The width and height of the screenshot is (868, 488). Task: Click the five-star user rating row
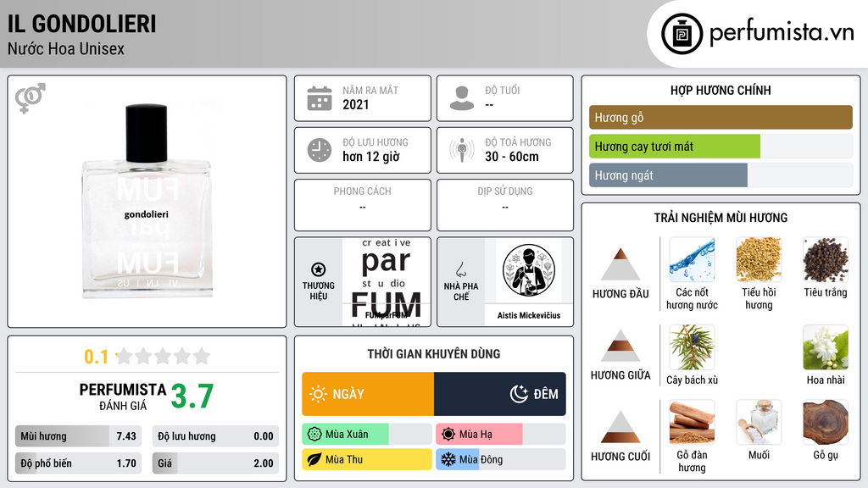click(x=164, y=357)
